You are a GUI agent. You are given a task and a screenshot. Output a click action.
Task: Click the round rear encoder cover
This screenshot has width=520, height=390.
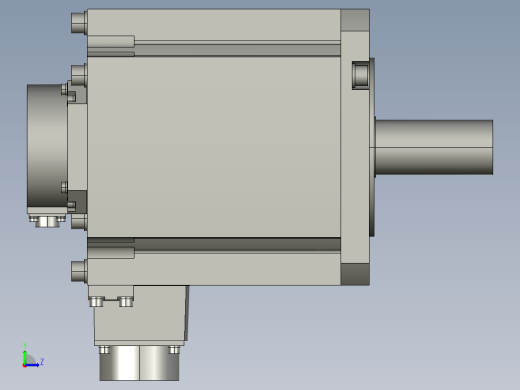[47, 146]
